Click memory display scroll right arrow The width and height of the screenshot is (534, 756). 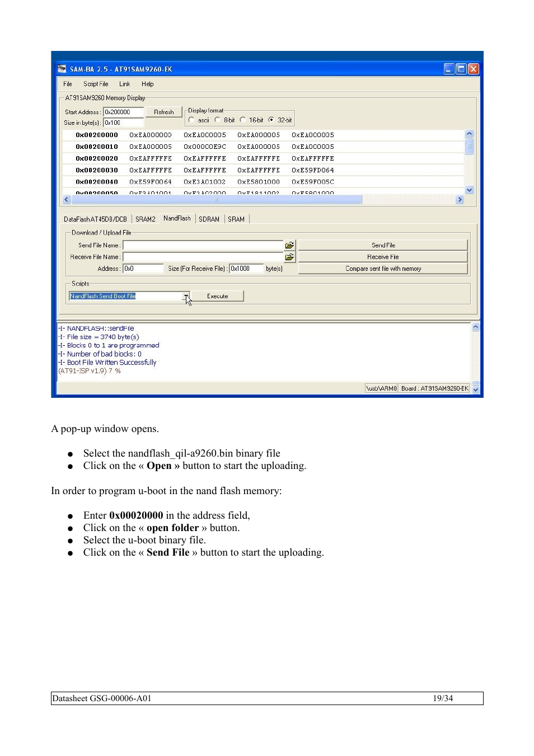coord(460,199)
